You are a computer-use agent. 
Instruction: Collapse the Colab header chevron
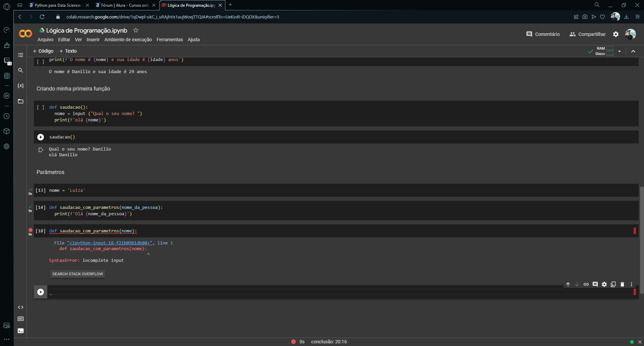pos(633,51)
